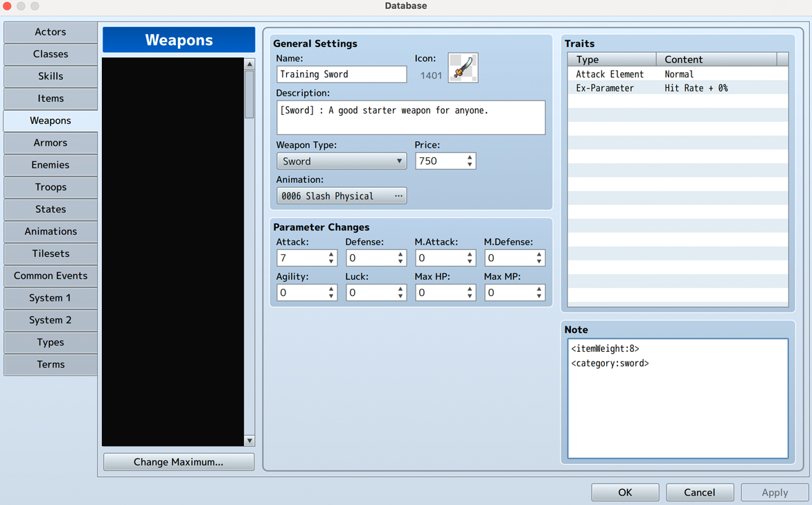Select the Ex-Parameter Hit Rate trait row
Viewport: 812px width, 505px height.
pos(678,88)
